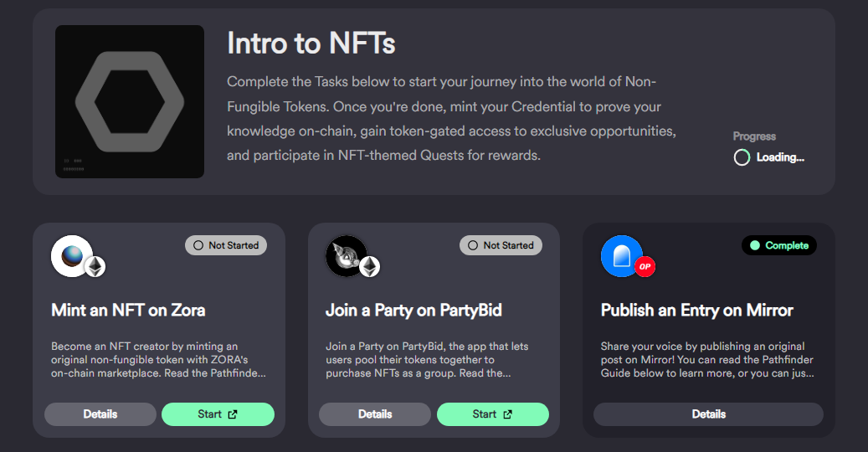Click the Not Started badge on PartyBid card
The image size is (868, 452).
point(501,245)
